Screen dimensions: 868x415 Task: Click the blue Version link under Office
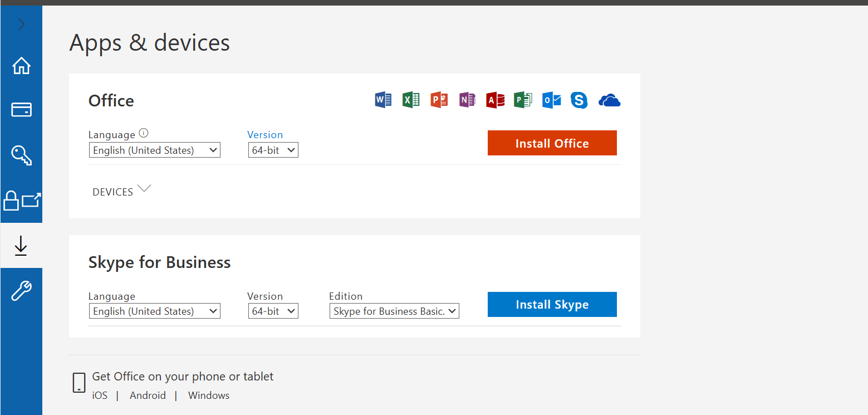coord(265,135)
